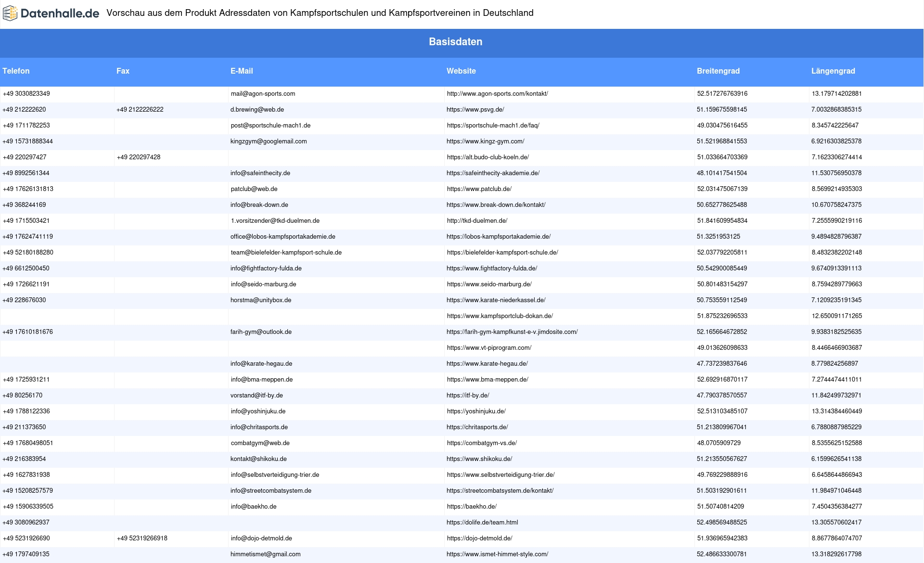Screen dimensions: 924x563
Task: Select phone number +49 3080962937
Action: 26,523
